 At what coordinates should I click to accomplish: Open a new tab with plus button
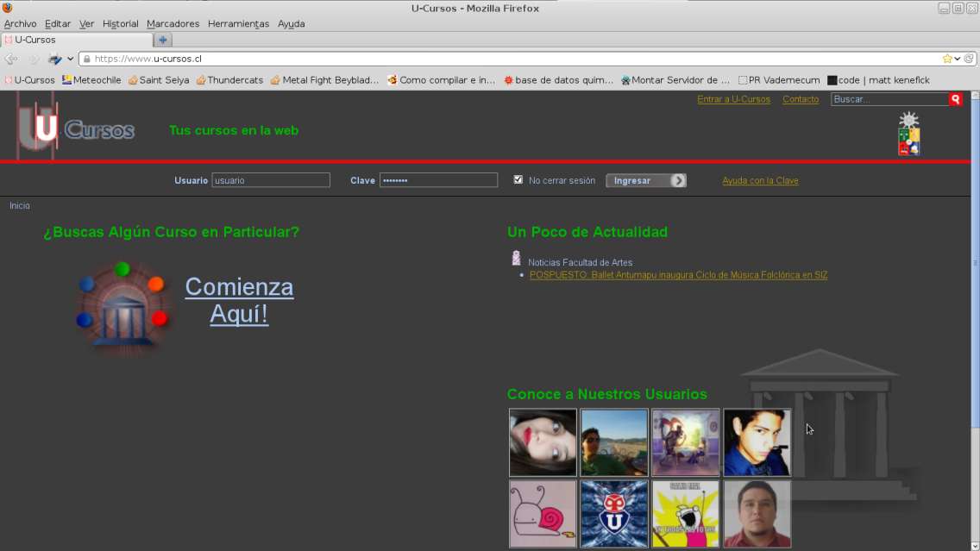click(x=162, y=40)
